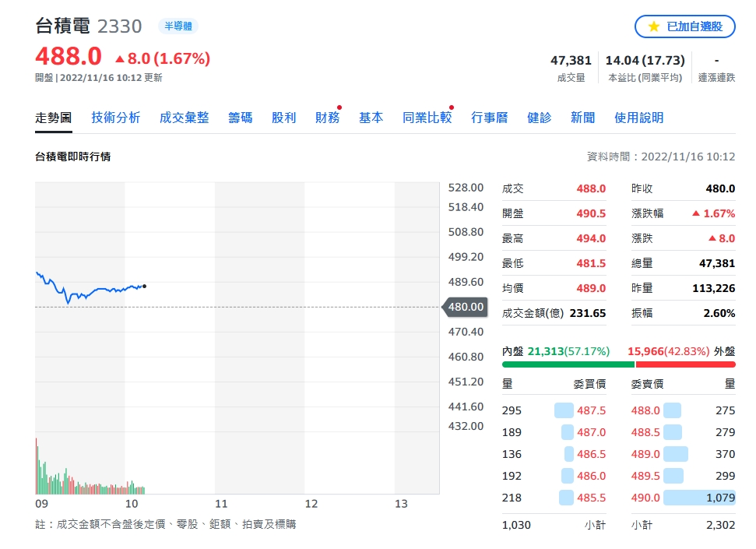Viewport: 756px width, 549px height.
Task: Click the 1,079 sell volume bar at 490.0
Action: coord(699,498)
